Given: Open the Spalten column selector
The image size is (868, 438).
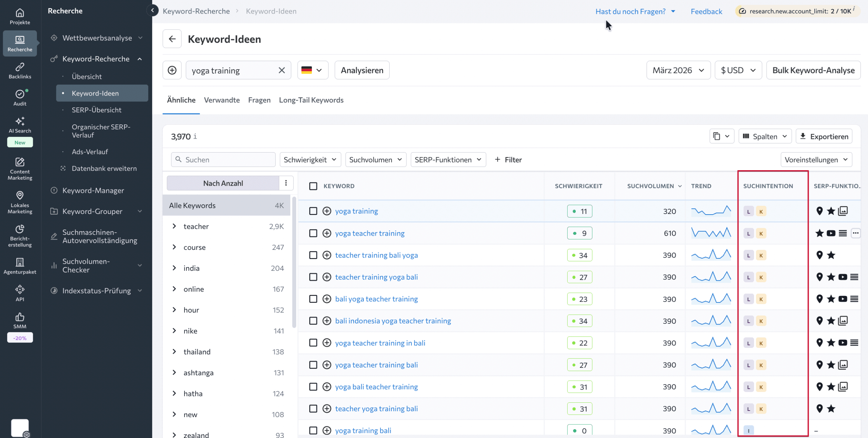Looking at the screenshot, I should (x=765, y=136).
